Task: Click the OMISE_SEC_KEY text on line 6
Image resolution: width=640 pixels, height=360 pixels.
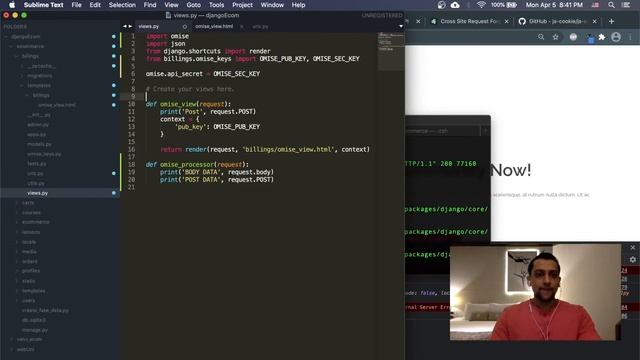Action: tap(236, 74)
